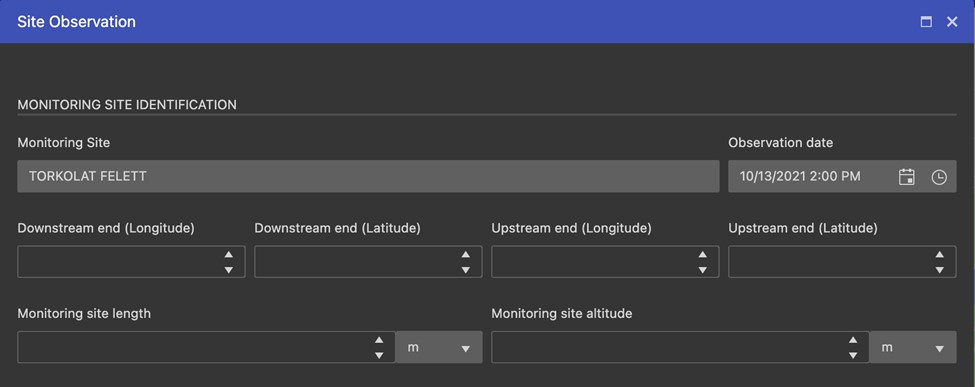Decrease Upstream end Longitude with down arrow
Viewport: 975px width, 387px height.
703,269
